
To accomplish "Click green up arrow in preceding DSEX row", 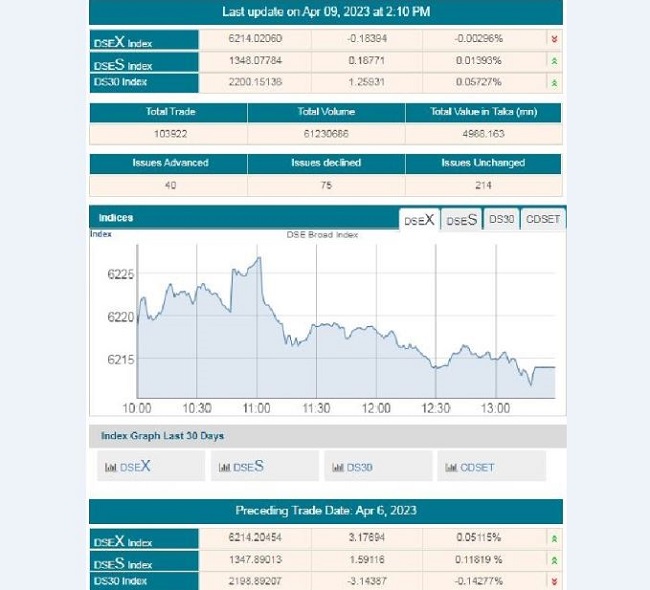I will 554,539.
